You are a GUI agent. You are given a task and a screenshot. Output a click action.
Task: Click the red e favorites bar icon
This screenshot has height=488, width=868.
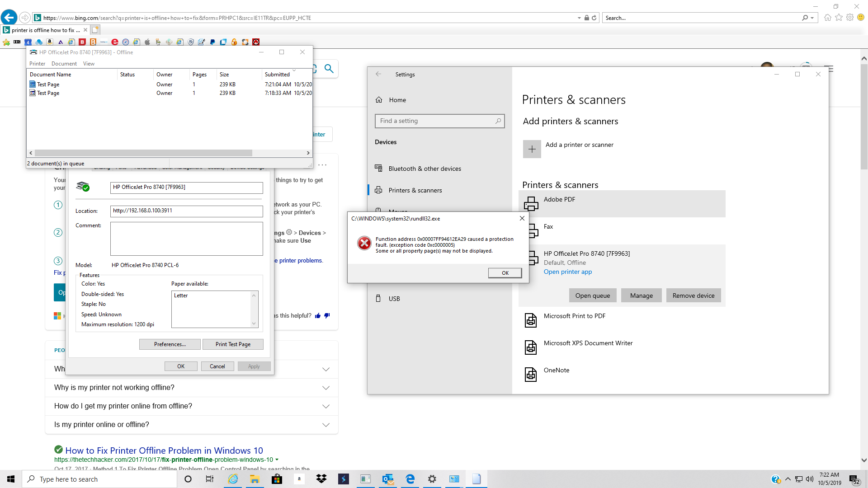coord(115,42)
